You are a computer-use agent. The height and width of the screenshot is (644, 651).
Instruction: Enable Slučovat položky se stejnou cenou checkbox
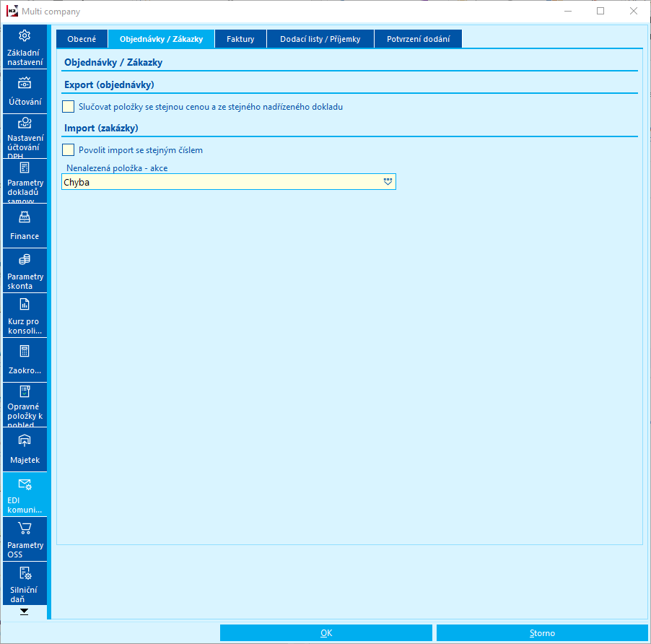68,107
